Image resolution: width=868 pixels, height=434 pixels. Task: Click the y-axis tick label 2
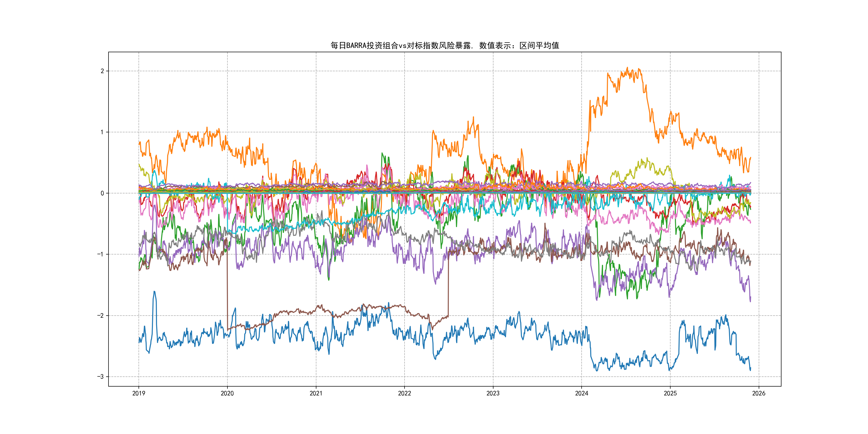102,71
